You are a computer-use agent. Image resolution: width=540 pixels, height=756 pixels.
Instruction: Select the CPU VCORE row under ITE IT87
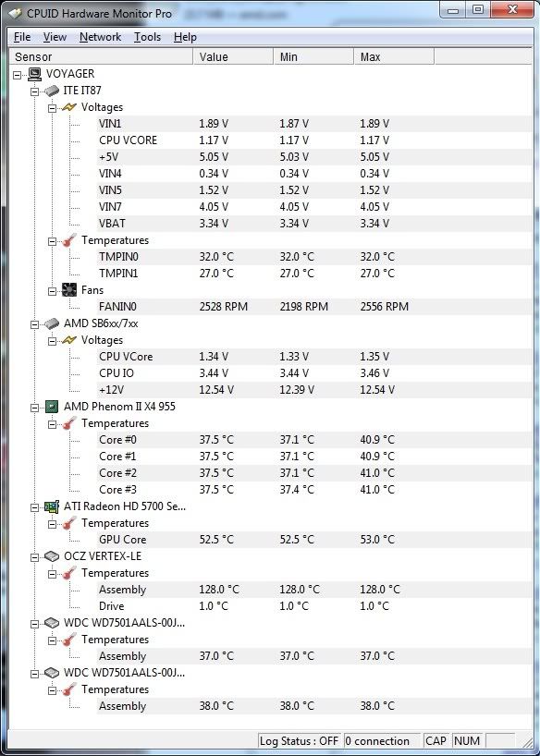point(313,140)
